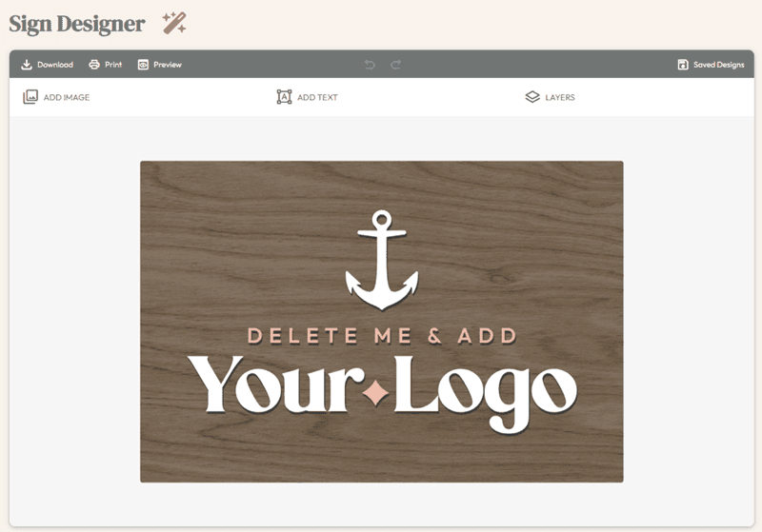762x532 pixels.
Task: Select the 'DELETE ME & ADD' text
Action: 382,336
